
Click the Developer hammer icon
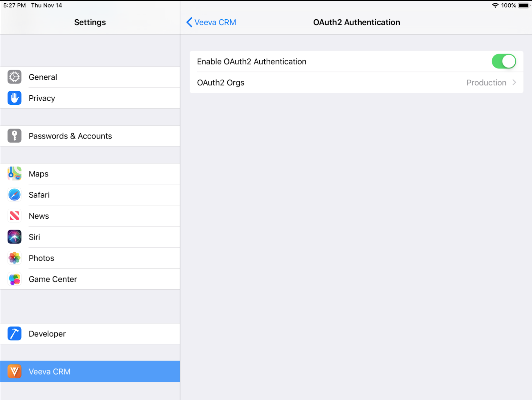point(14,334)
